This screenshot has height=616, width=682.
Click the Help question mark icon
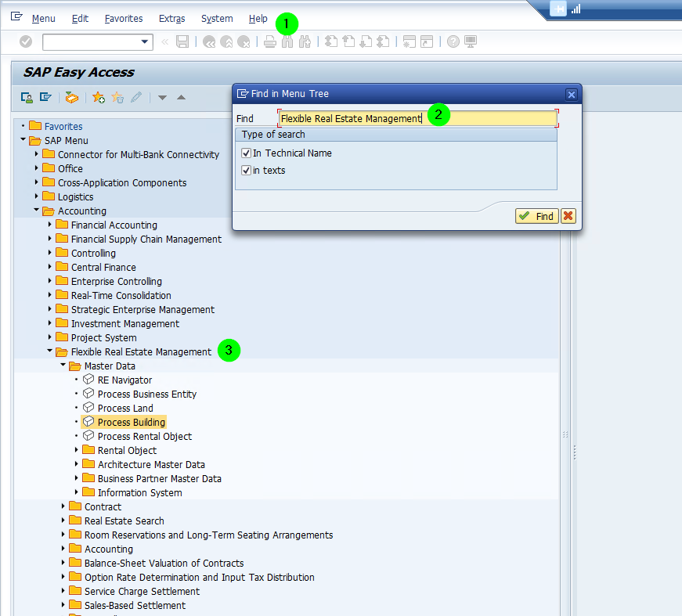(x=453, y=41)
